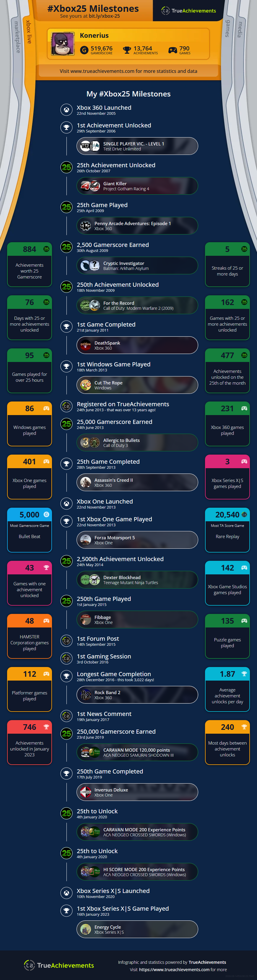Click the Konerius gamer avatar picture
Image resolution: width=257 pixels, height=980 pixels.
coord(63,44)
